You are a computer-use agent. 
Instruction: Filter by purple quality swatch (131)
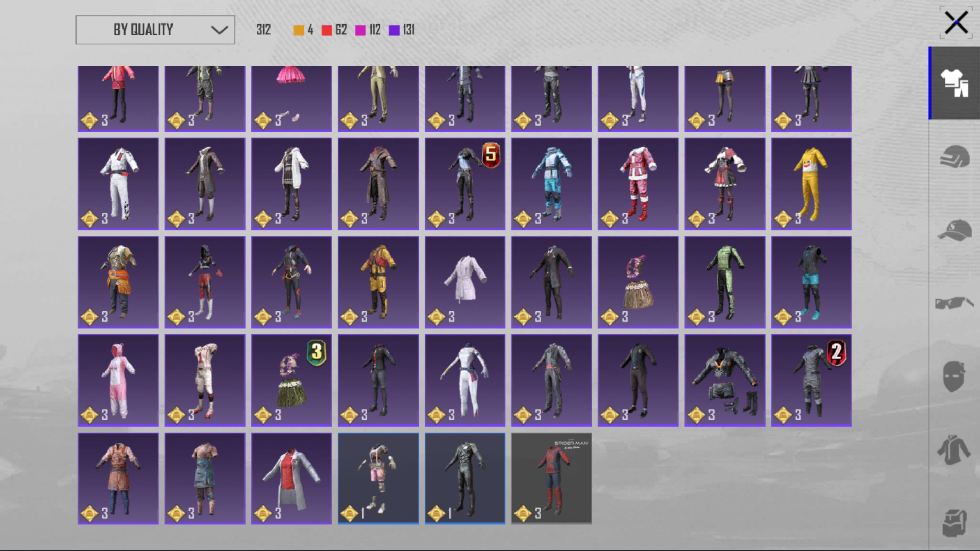[x=394, y=30]
